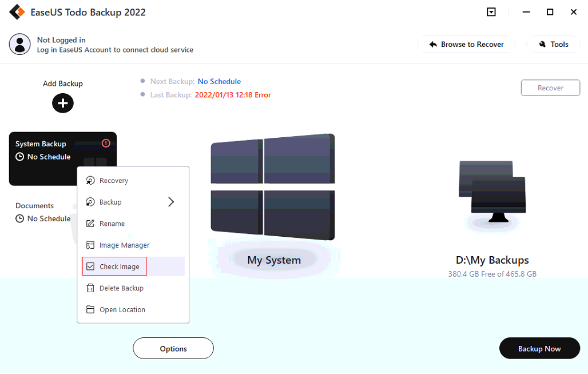The height and width of the screenshot is (374, 588).
Task: Click the D:\My Backups destination label
Action: pos(492,260)
